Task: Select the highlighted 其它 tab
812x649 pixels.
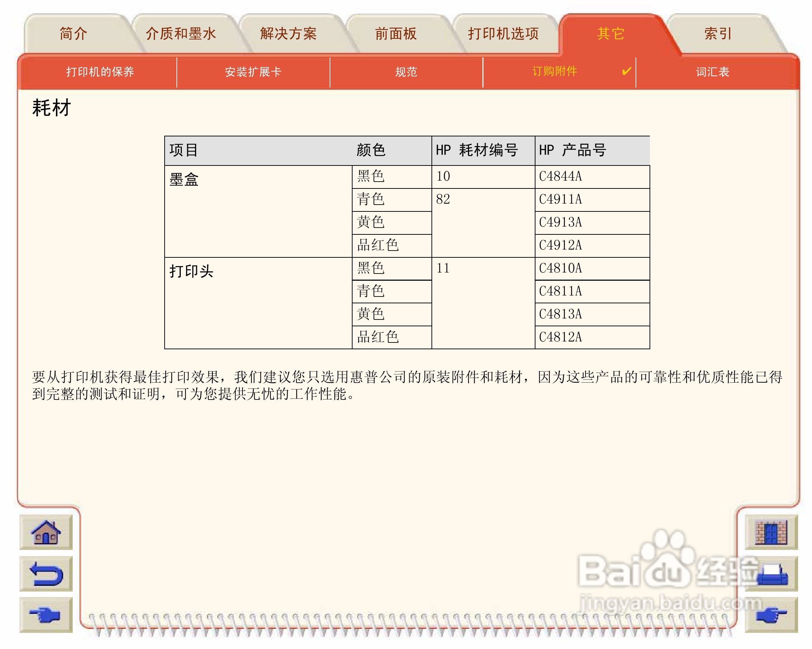Action: [610, 34]
